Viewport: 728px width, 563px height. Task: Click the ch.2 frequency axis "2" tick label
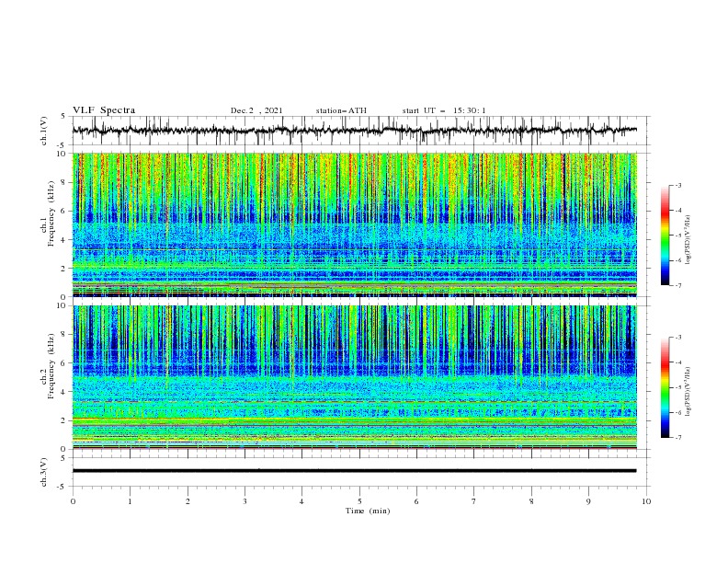(65, 420)
